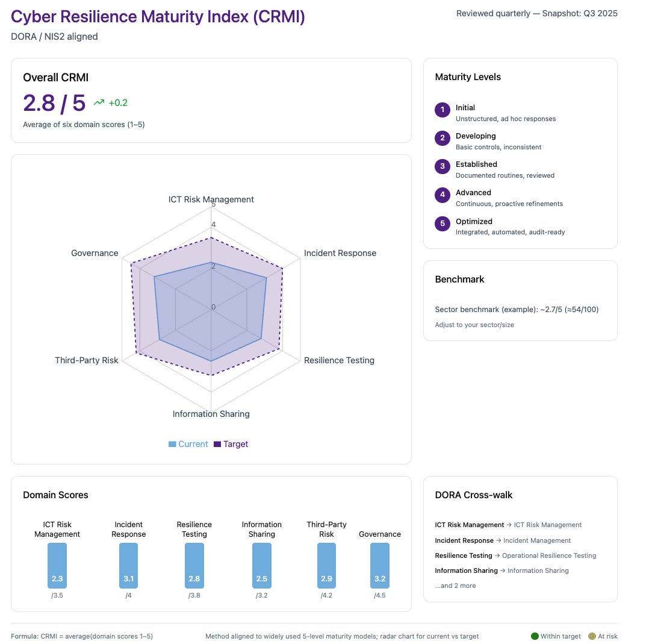Viewport: 646px width, 644px height.
Task: Click the Third-Party Risk 2.9 bar
Action: click(326, 565)
